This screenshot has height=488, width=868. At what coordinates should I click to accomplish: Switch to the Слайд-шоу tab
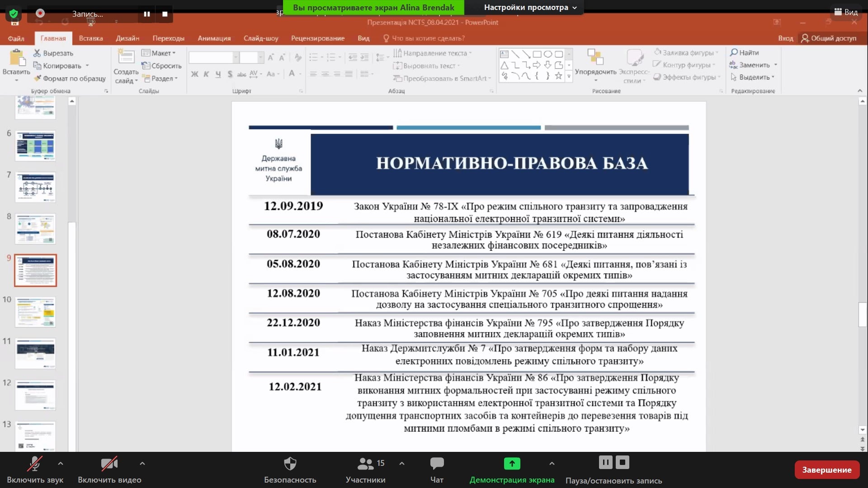261,38
